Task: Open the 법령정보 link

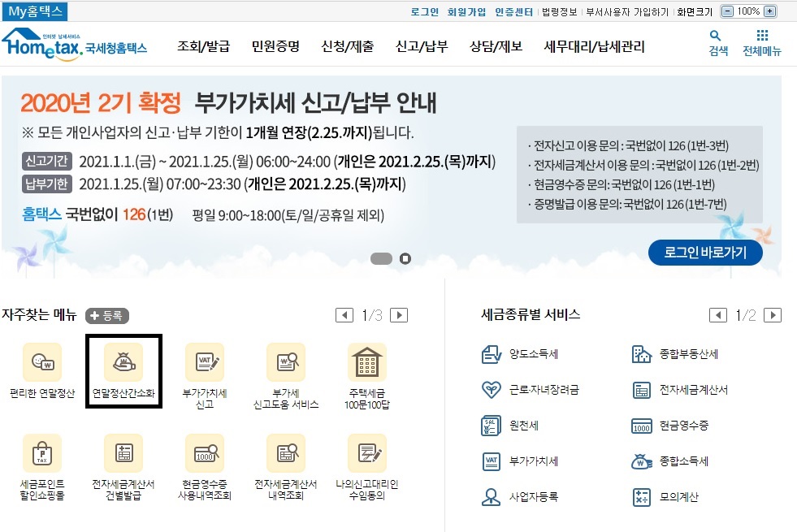Action: coord(559,11)
